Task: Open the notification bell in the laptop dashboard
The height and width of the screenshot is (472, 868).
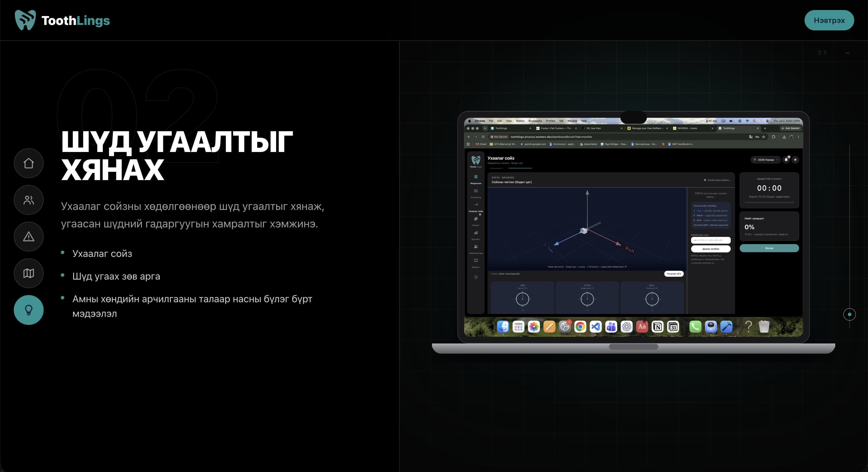Action: coord(786,160)
